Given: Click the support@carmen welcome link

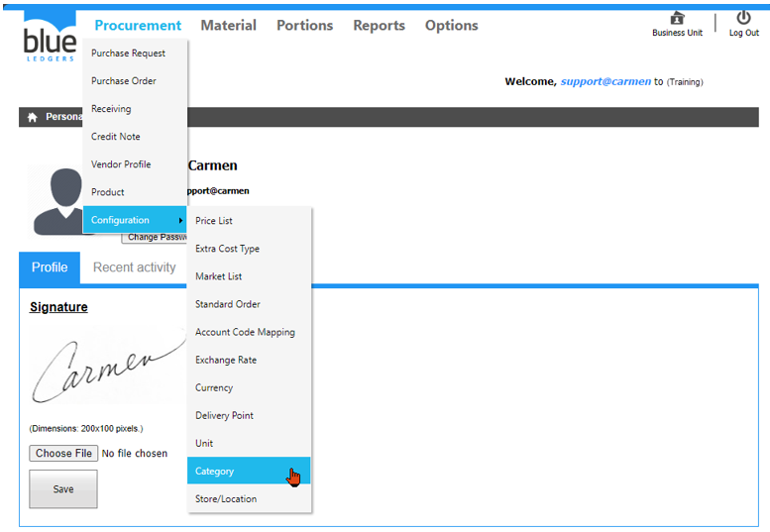Looking at the screenshot, I should (x=605, y=82).
